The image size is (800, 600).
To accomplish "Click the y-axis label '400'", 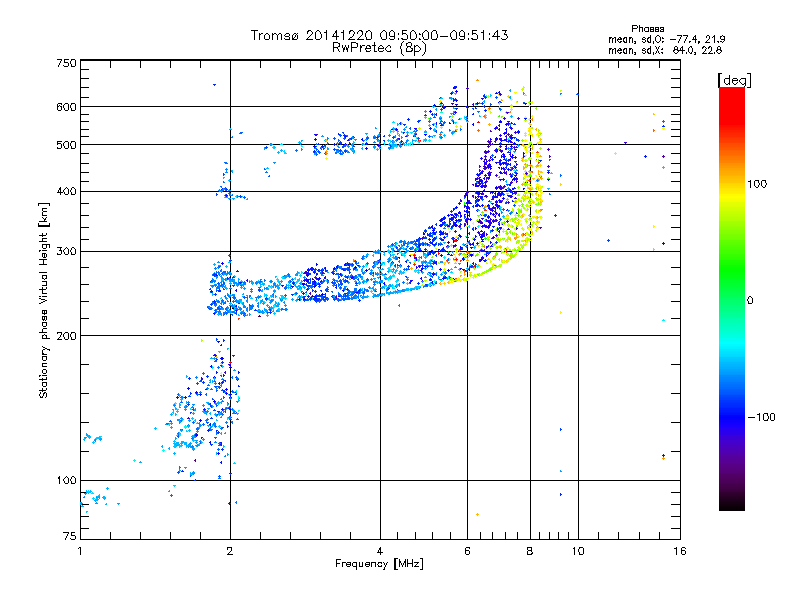I will click(66, 192).
